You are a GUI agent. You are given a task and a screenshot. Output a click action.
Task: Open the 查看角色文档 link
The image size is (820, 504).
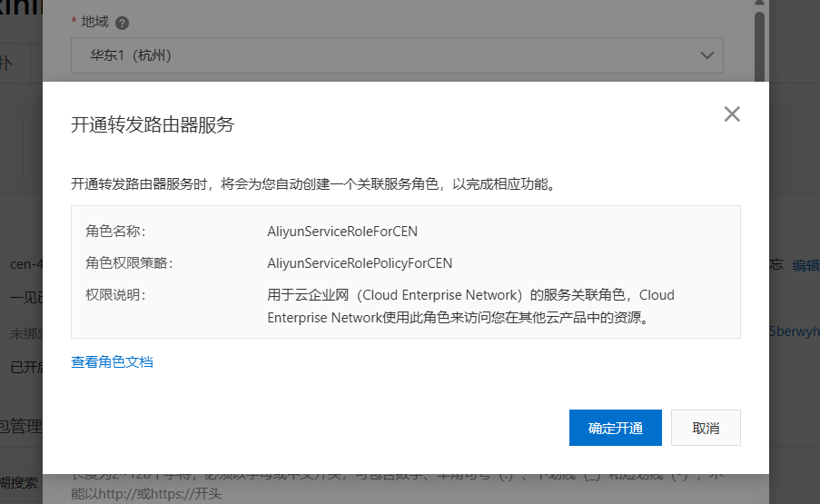tap(112, 361)
